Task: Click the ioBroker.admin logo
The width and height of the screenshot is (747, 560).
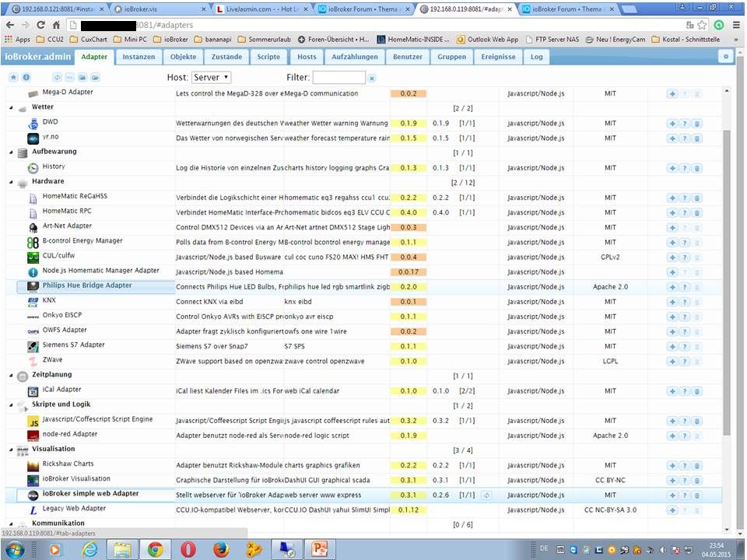Action: (37, 57)
